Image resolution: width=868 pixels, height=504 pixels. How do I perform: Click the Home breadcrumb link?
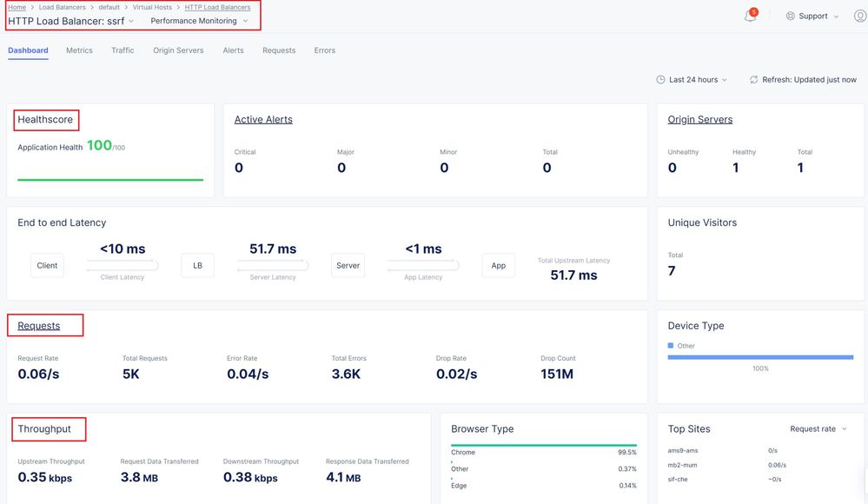(x=17, y=7)
